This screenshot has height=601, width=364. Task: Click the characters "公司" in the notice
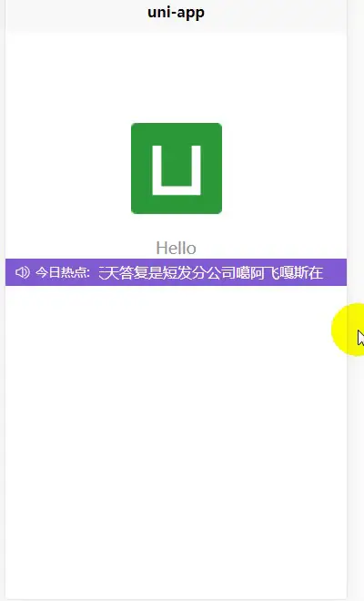(x=221, y=272)
